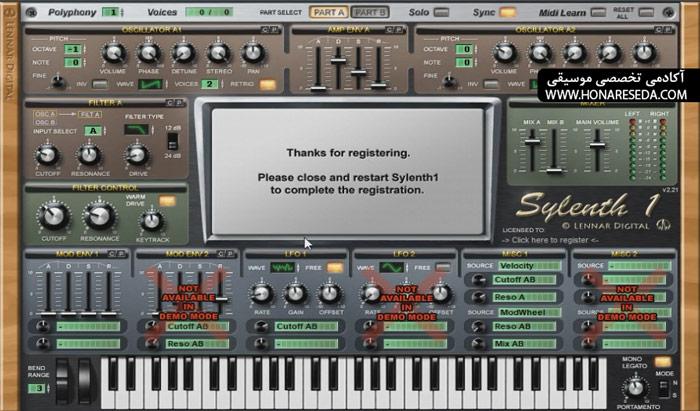Viewport: 700px width, 411px height.
Task: Click the Oscillator A1 Phase knob
Action: point(148,54)
